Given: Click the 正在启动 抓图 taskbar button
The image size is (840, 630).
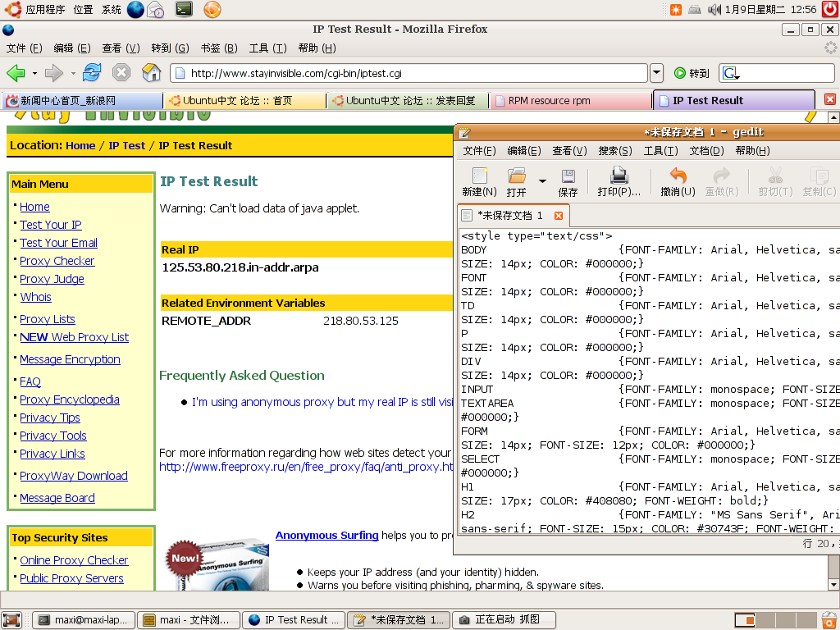Looking at the screenshot, I should pyautogui.click(x=504, y=620).
